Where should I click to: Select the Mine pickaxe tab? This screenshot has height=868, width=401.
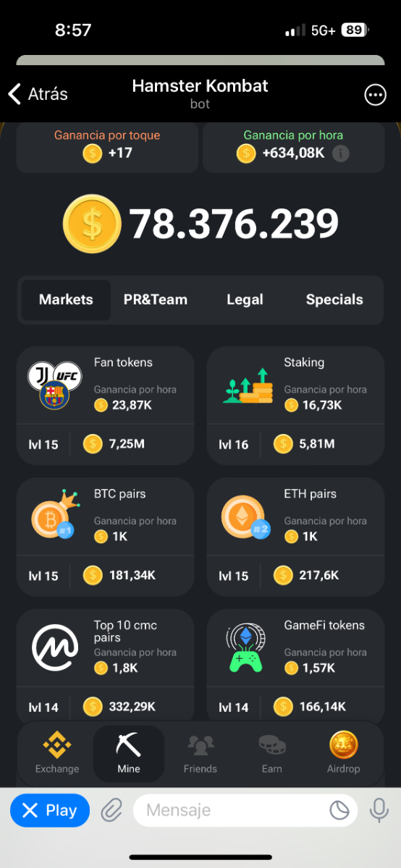129,753
